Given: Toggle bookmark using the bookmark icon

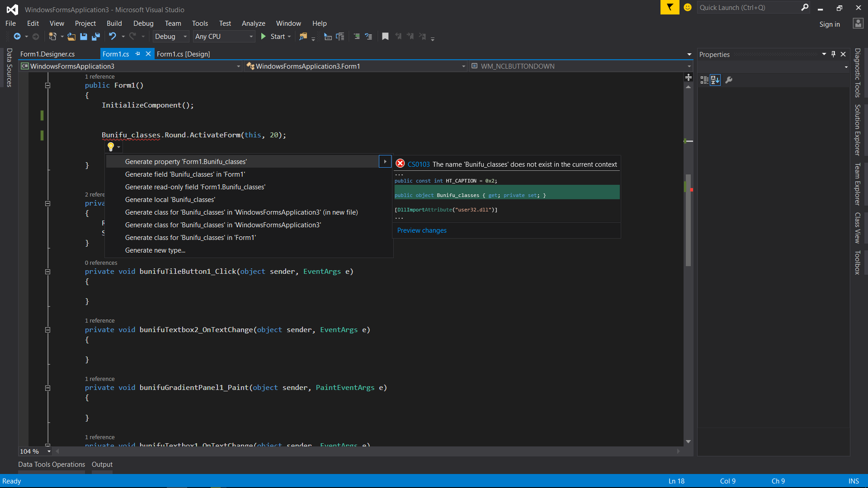Looking at the screenshot, I should [385, 37].
